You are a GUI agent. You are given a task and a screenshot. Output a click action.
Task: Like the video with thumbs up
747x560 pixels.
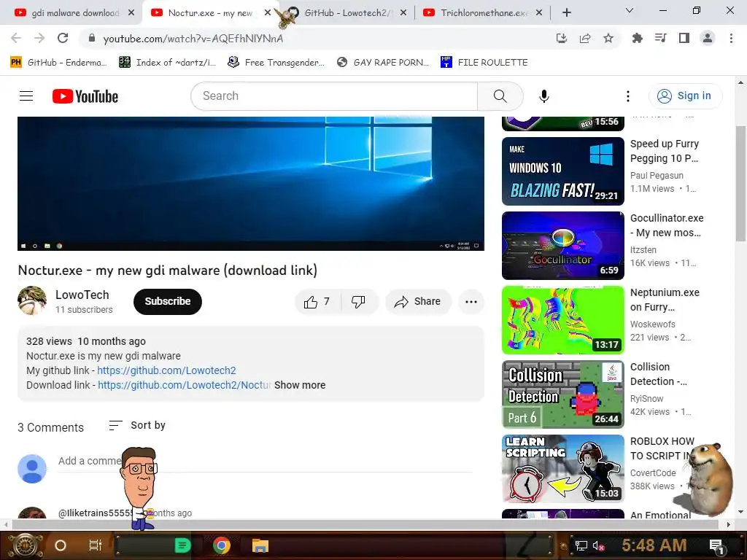point(318,301)
